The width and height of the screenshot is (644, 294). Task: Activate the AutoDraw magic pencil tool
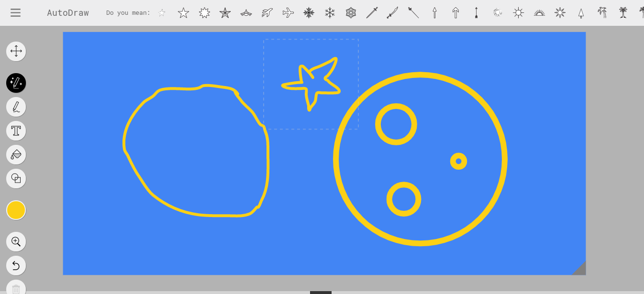point(16,83)
